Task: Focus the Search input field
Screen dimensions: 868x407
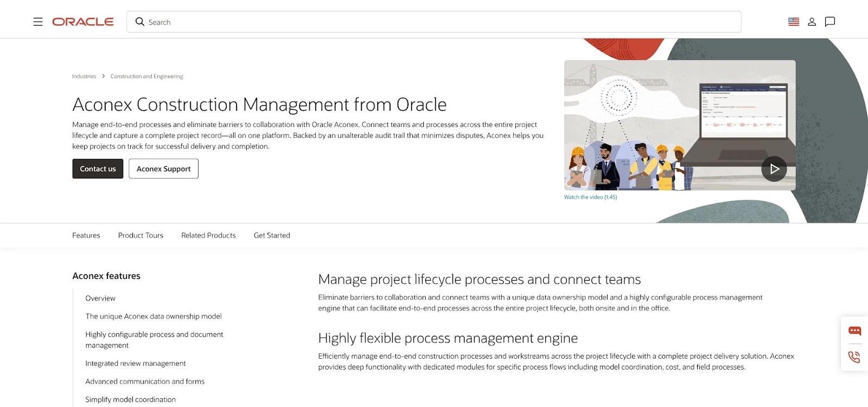Action: point(434,22)
